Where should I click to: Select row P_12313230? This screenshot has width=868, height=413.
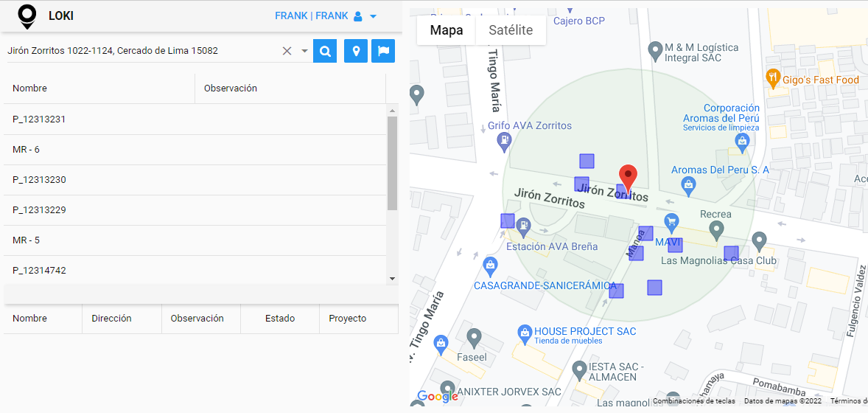(x=195, y=180)
